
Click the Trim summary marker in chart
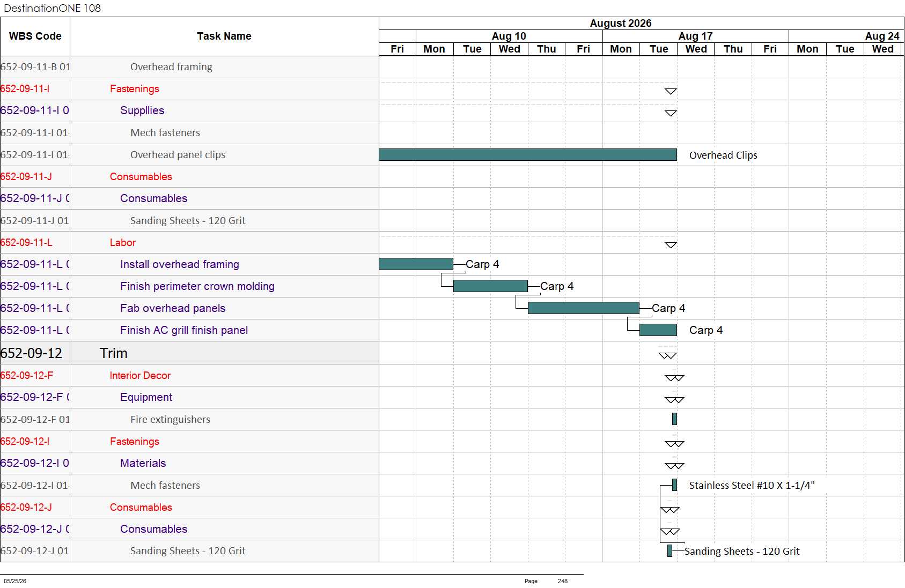(668, 355)
